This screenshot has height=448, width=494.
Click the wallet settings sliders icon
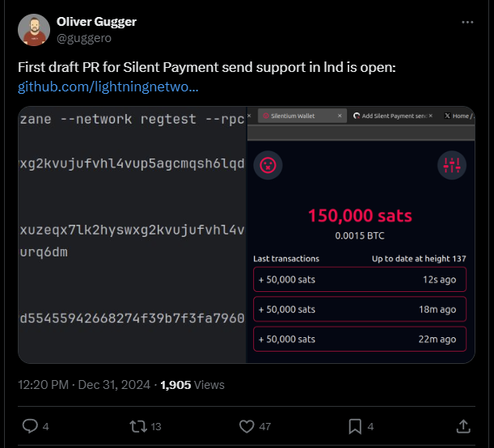452,165
